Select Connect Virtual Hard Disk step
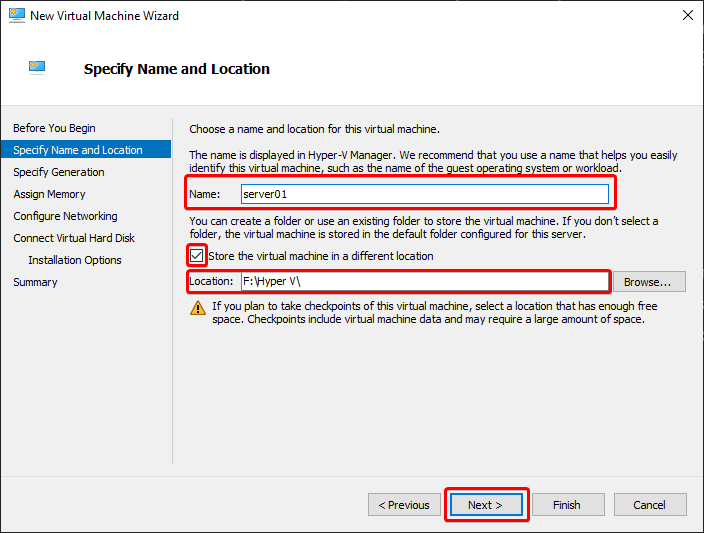Viewport: 704px width, 533px height. coord(74,238)
